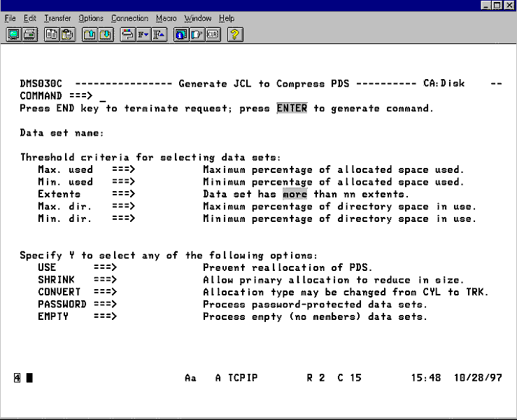Click the 10/28/97 date in status bar
This screenshot has height=420, width=517.
tap(478, 378)
